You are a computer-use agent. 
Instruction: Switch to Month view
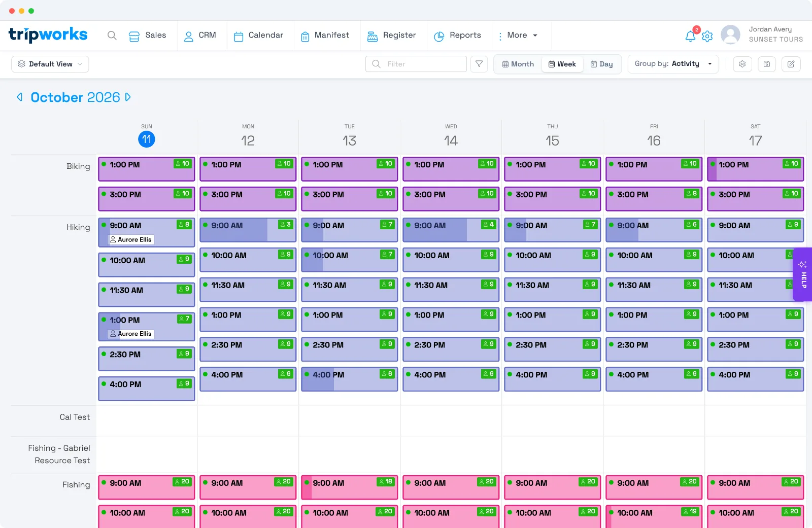[x=518, y=64]
